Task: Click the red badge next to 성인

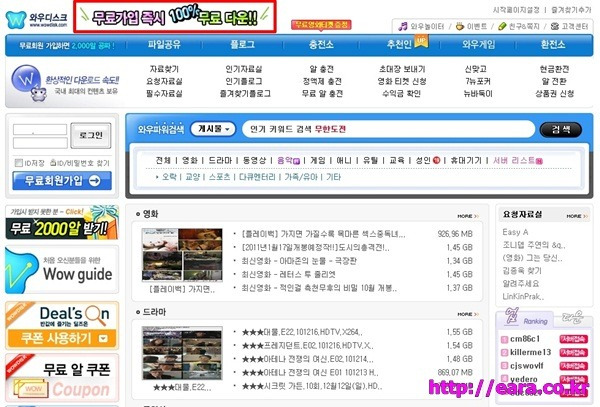Action: [436, 161]
